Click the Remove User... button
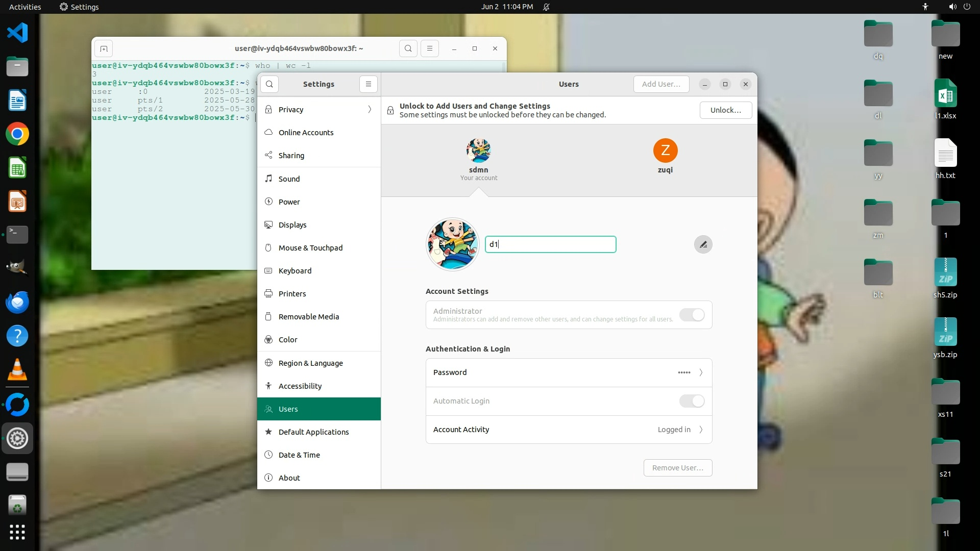 (x=677, y=468)
